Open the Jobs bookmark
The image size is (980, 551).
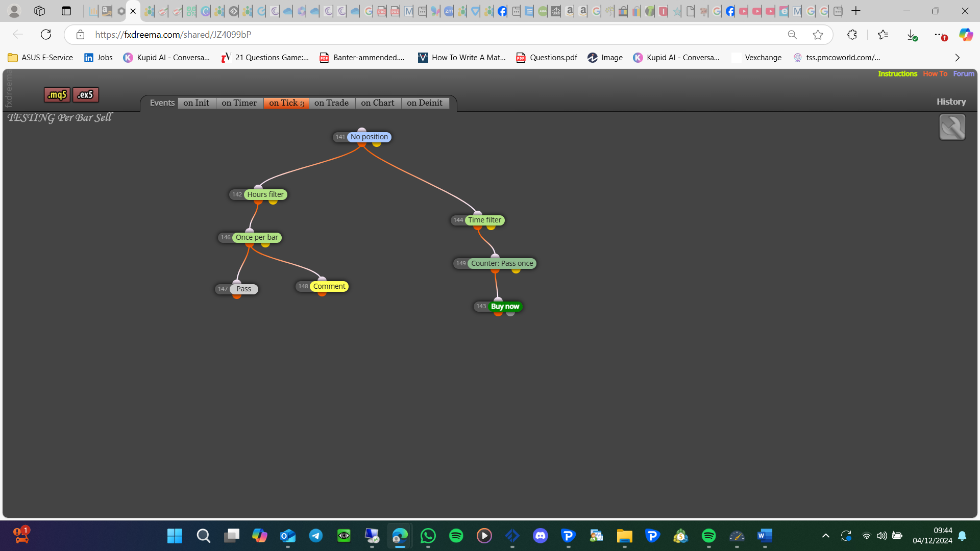[x=99, y=58]
